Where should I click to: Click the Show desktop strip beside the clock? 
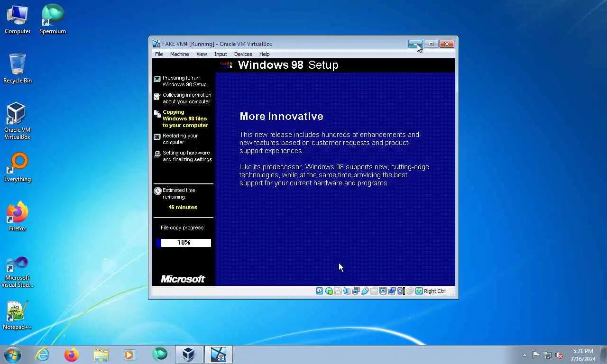[603, 355]
